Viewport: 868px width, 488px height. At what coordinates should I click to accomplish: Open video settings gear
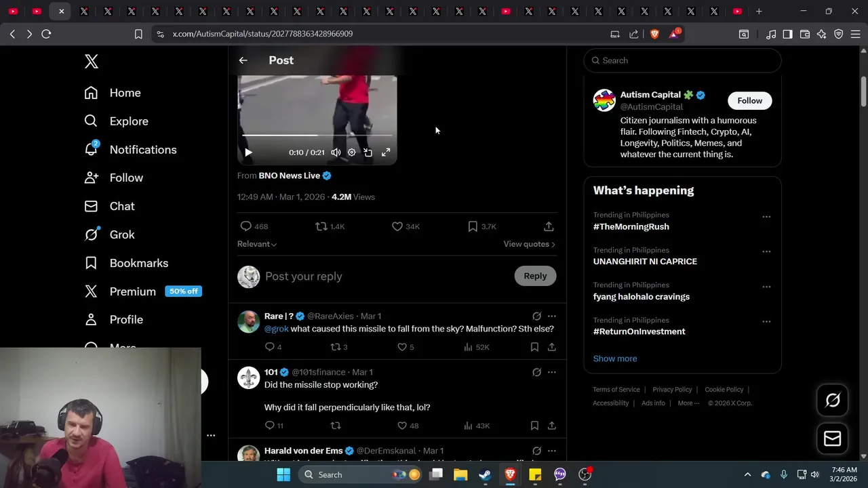tap(351, 152)
